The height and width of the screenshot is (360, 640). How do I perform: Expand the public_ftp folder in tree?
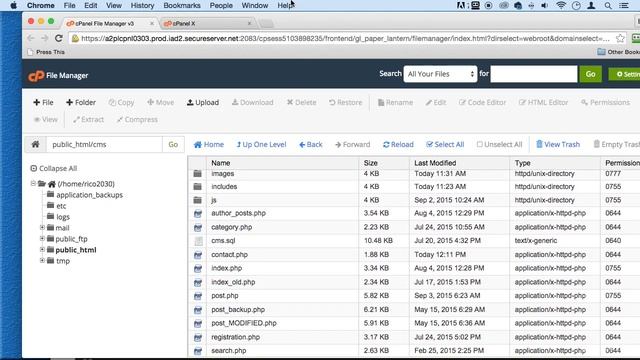click(42, 238)
